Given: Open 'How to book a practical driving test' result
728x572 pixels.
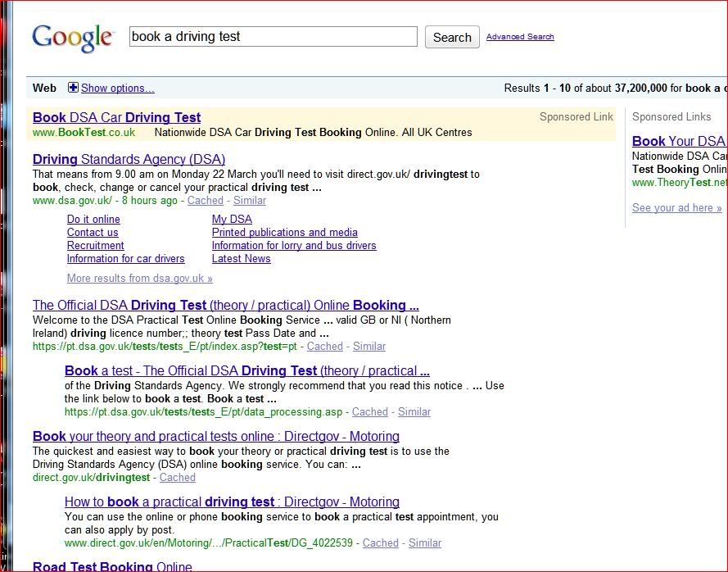Looking at the screenshot, I should click(x=232, y=502).
